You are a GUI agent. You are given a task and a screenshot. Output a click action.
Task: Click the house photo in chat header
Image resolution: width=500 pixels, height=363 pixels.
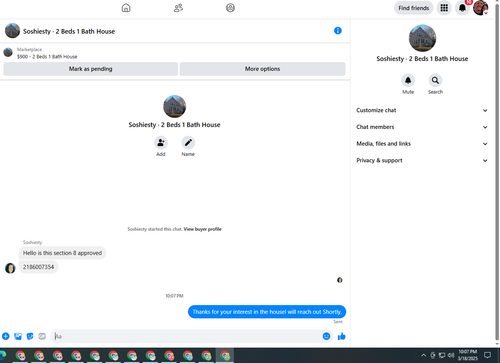(12, 31)
